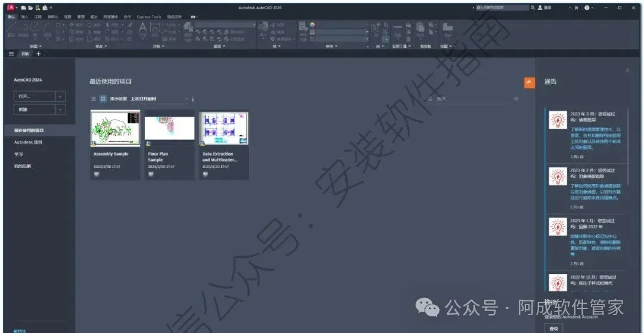Expand the quick access toolbar customize arrow

(51, 8)
